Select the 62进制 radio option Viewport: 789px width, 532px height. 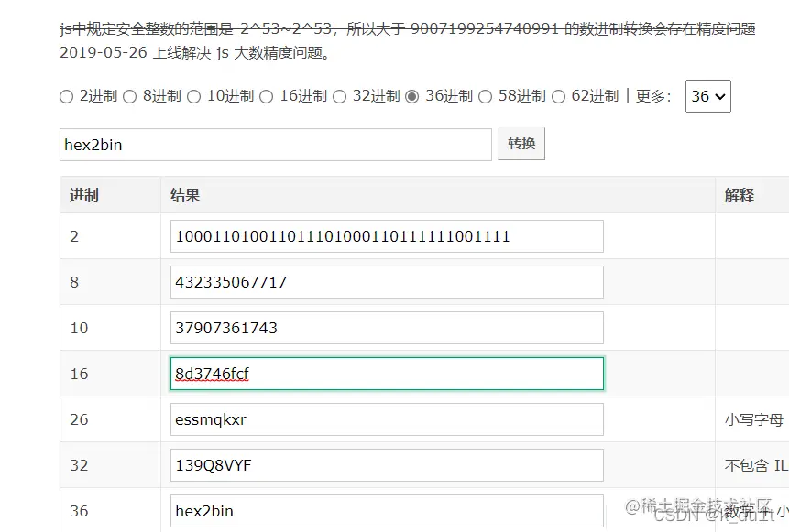point(559,96)
